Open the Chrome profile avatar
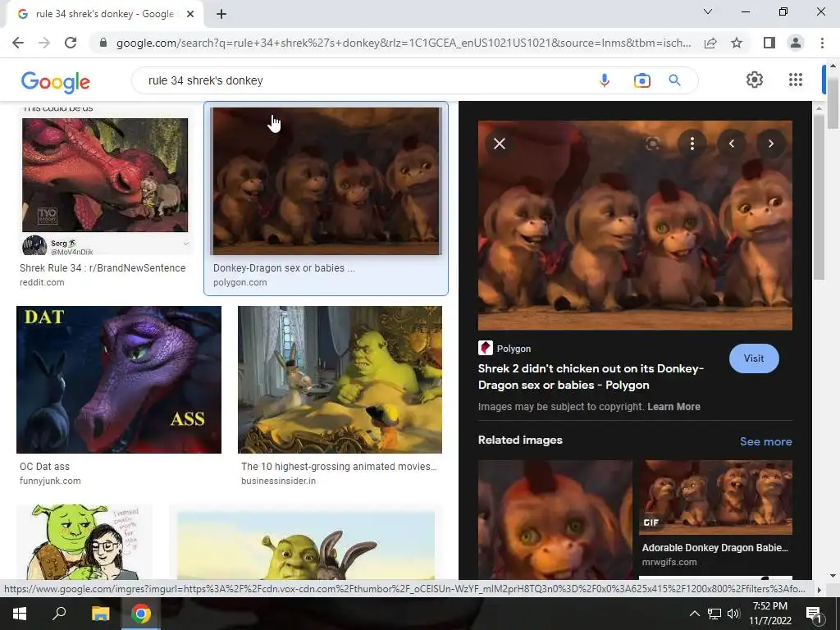The width and height of the screenshot is (840, 630). point(796,43)
